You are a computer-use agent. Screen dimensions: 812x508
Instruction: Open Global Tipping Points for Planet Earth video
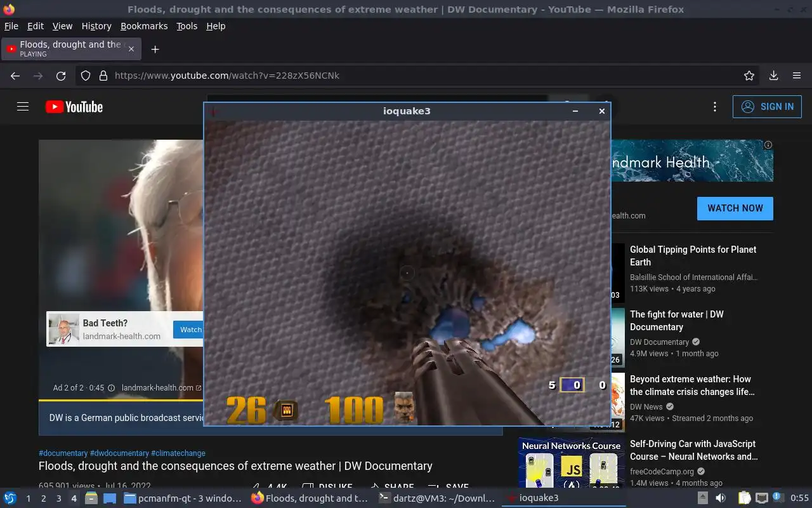693,256
